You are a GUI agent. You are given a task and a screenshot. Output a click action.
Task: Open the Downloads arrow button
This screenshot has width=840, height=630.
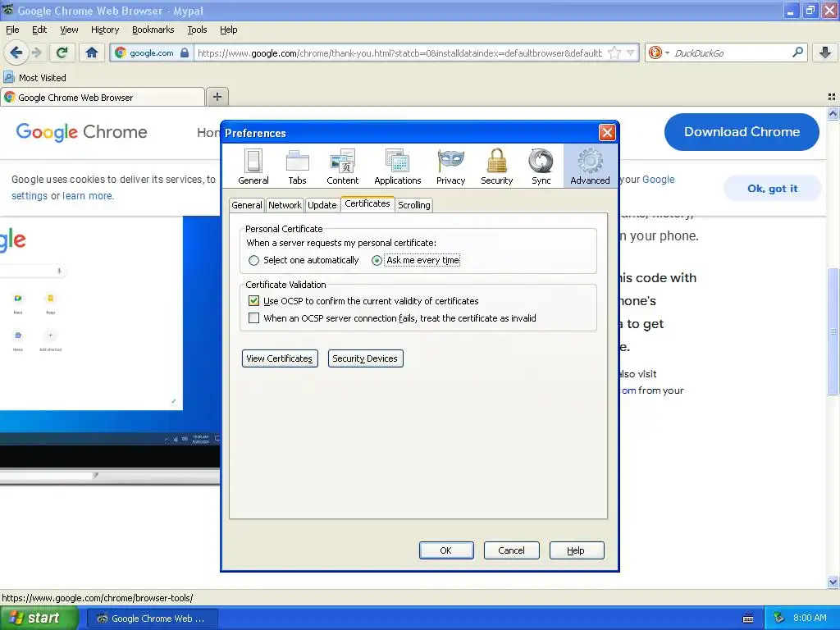(x=825, y=52)
